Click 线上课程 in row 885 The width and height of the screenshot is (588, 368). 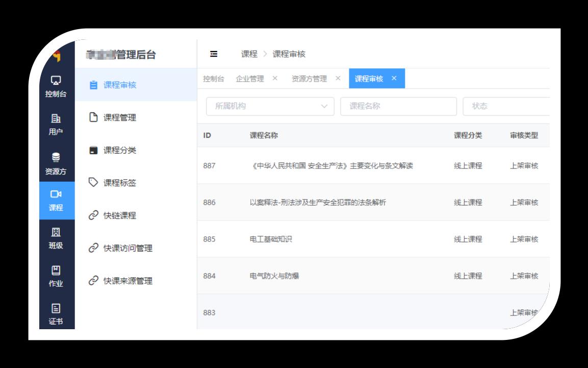(x=468, y=239)
